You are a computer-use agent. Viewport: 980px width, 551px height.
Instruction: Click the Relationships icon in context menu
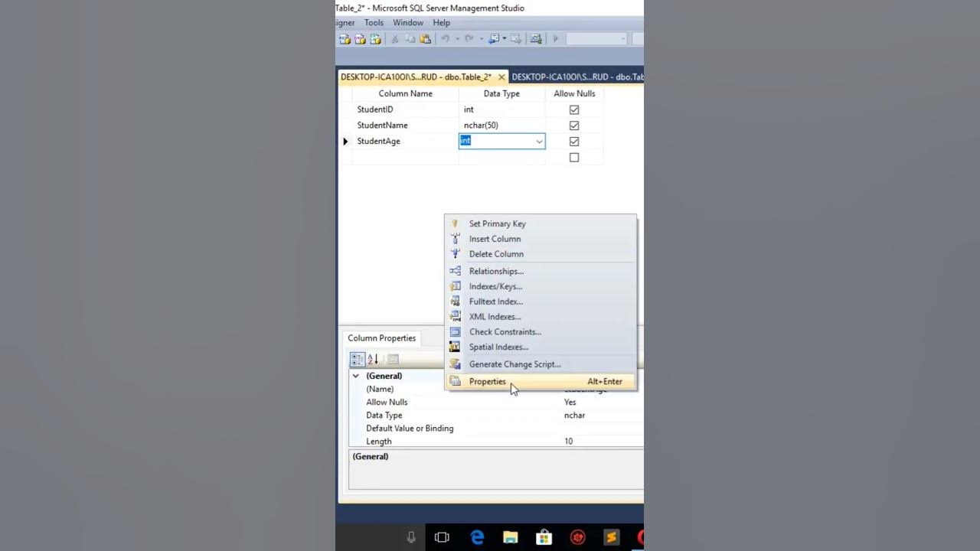tap(455, 271)
